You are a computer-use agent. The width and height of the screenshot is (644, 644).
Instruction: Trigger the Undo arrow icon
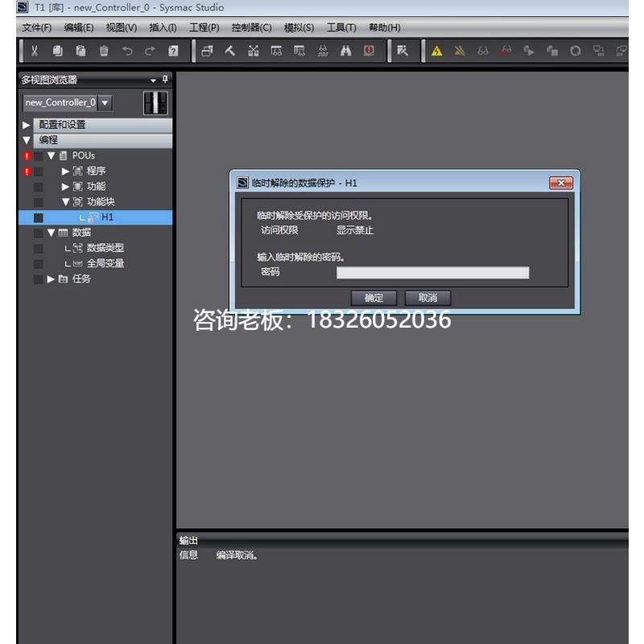(127, 51)
